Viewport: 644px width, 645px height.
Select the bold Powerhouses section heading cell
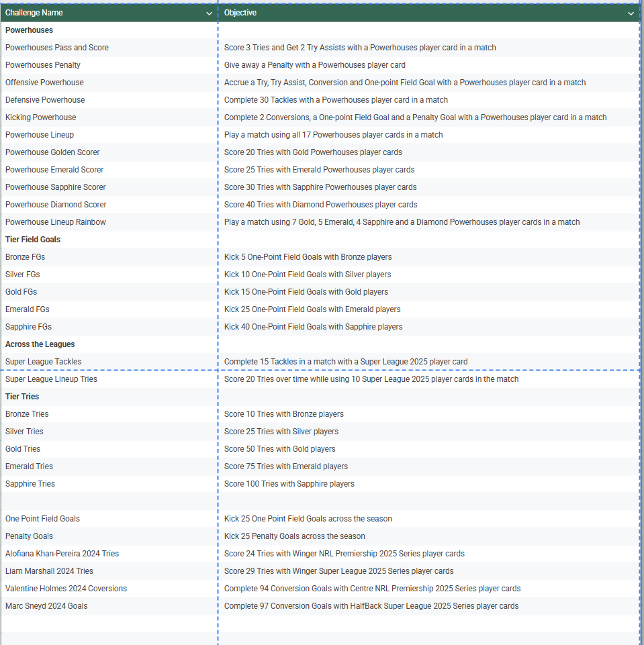[x=30, y=30]
